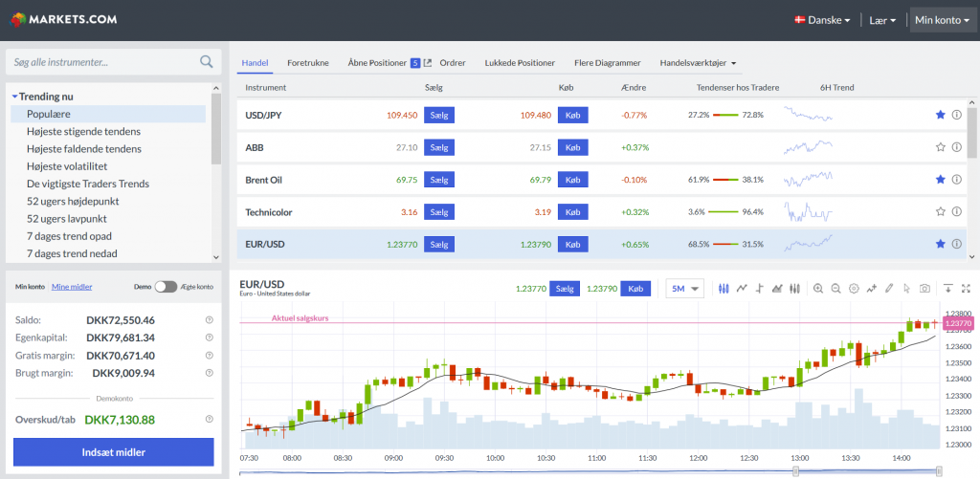Click help icon beside Egenkapital

point(210,337)
